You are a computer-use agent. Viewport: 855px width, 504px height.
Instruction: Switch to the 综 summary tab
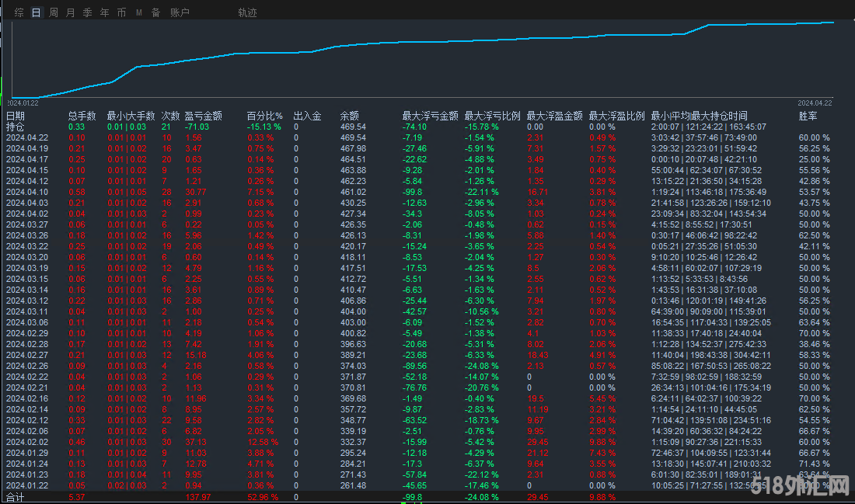(19, 12)
